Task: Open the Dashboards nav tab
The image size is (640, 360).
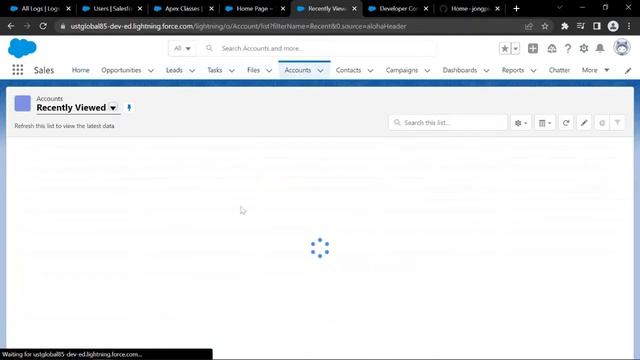Action: point(460,70)
